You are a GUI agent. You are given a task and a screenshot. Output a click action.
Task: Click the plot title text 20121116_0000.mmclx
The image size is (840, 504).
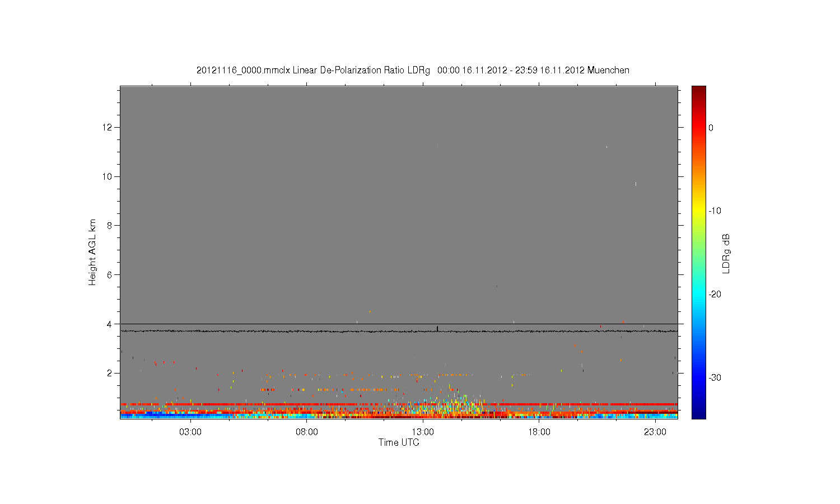243,71
